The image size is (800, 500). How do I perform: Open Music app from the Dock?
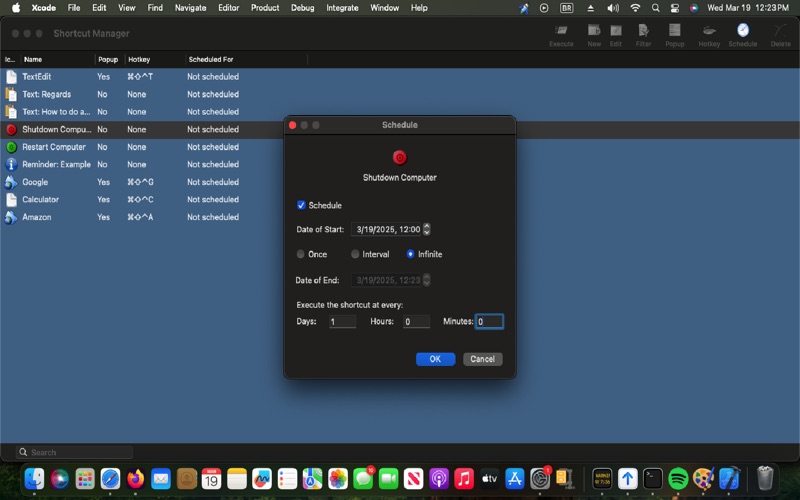(464, 479)
